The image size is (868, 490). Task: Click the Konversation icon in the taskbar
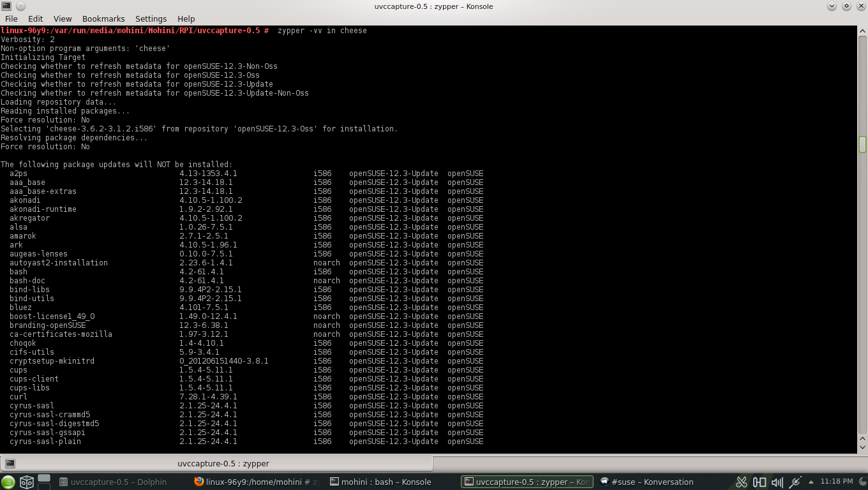tap(604, 482)
